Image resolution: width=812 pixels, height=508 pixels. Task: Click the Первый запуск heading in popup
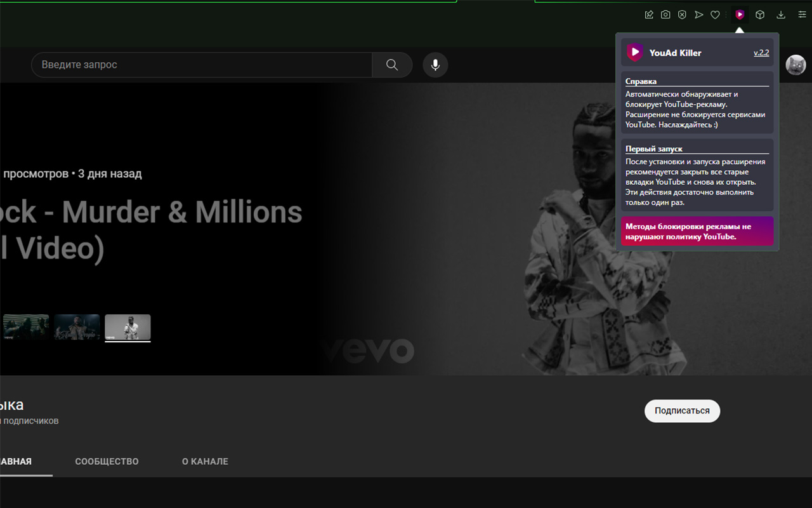[x=654, y=149]
